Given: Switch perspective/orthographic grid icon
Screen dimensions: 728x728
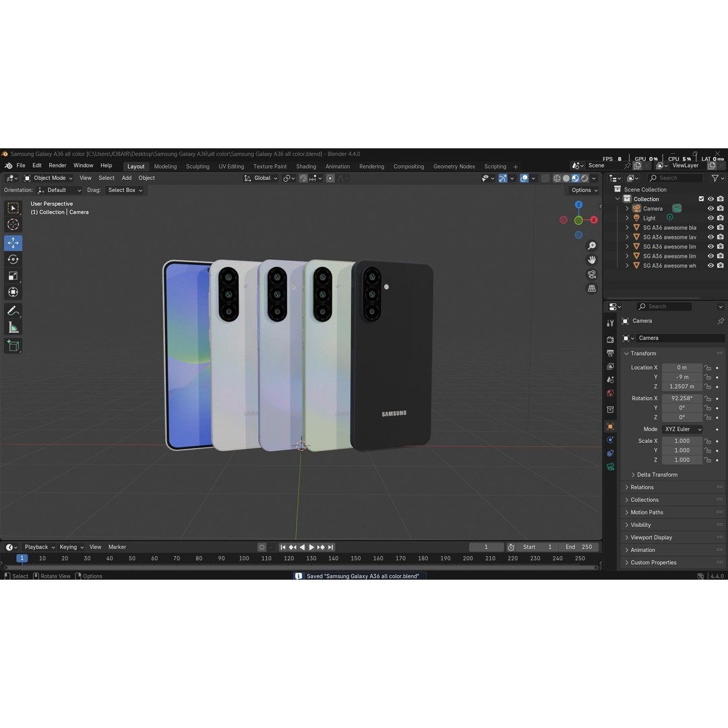Looking at the screenshot, I should point(592,289).
